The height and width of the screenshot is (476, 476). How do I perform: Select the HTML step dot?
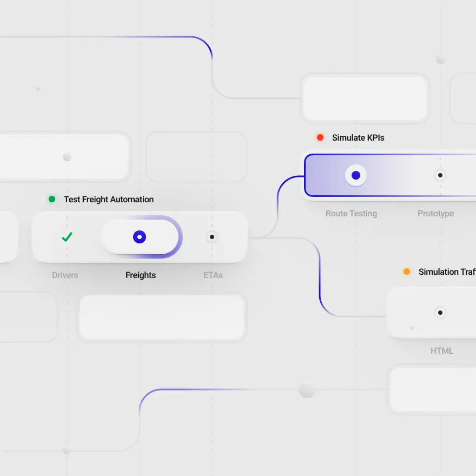440,313
